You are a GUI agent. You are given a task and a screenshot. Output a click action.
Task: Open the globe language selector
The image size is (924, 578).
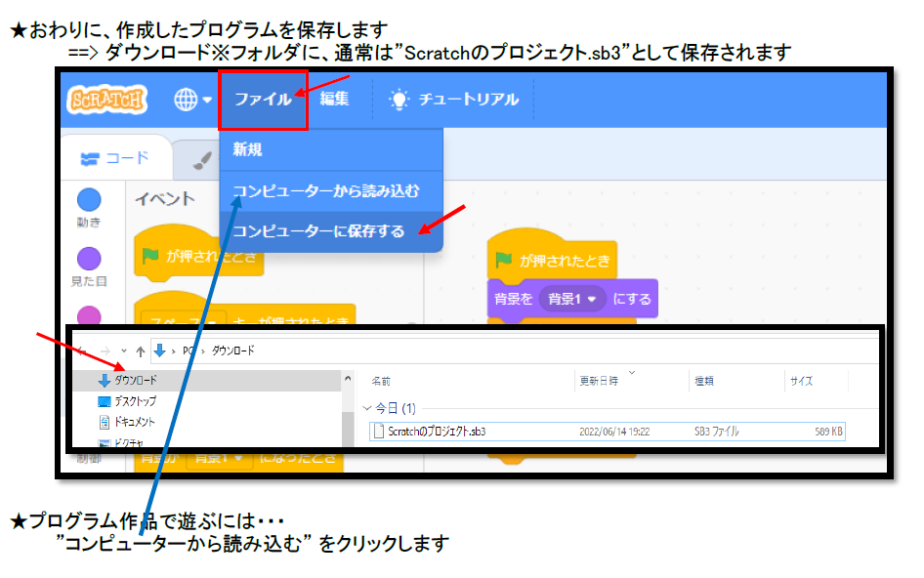192,100
